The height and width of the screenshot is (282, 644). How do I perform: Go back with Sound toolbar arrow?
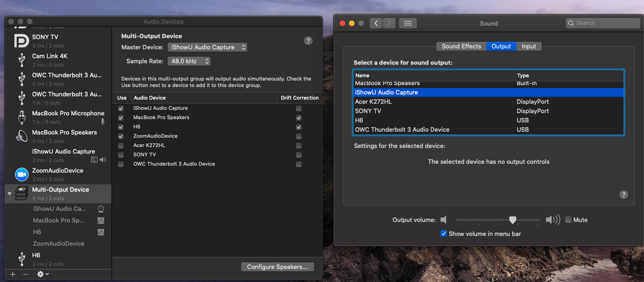pyautogui.click(x=376, y=23)
